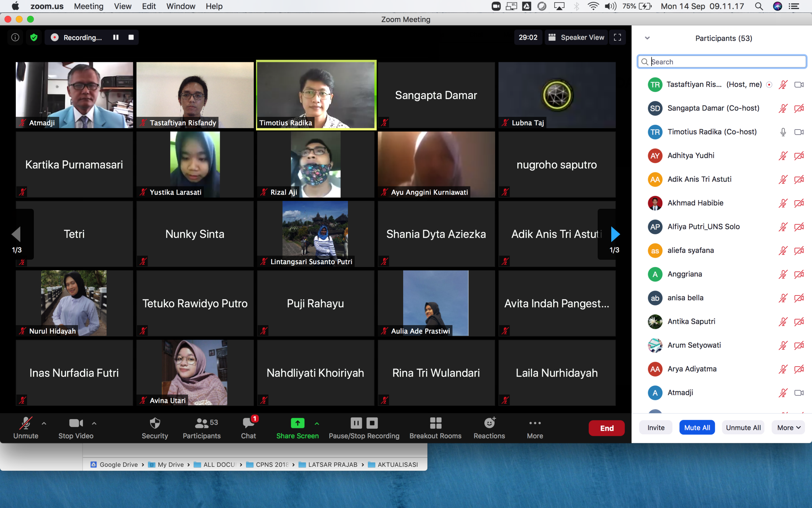812x508 pixels.
Task: Open the Help menu in the menu bar
Action: coord(214,6)
